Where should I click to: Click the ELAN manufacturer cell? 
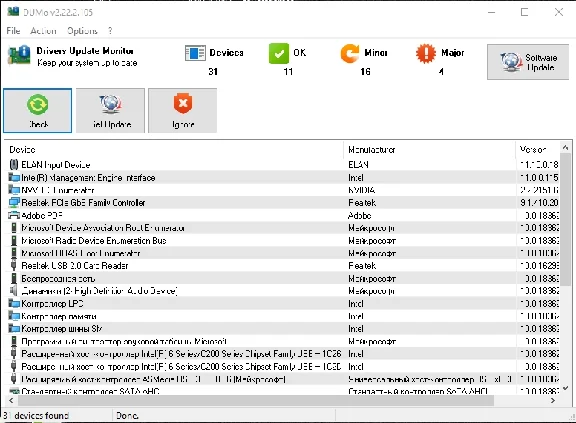tap(358, 164)
